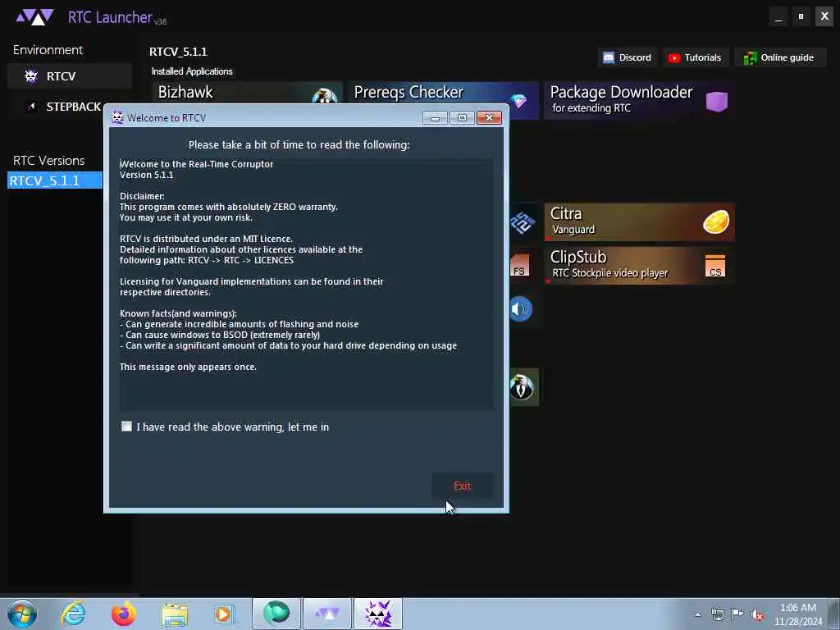
Task: Click the Bizhawk bird icon
Action: point(325,96)
